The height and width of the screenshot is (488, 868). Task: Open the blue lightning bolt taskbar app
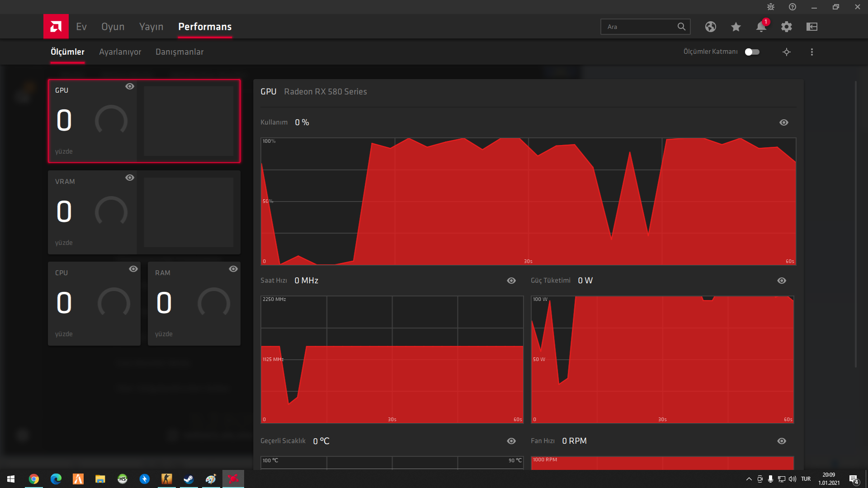point(145,479)
